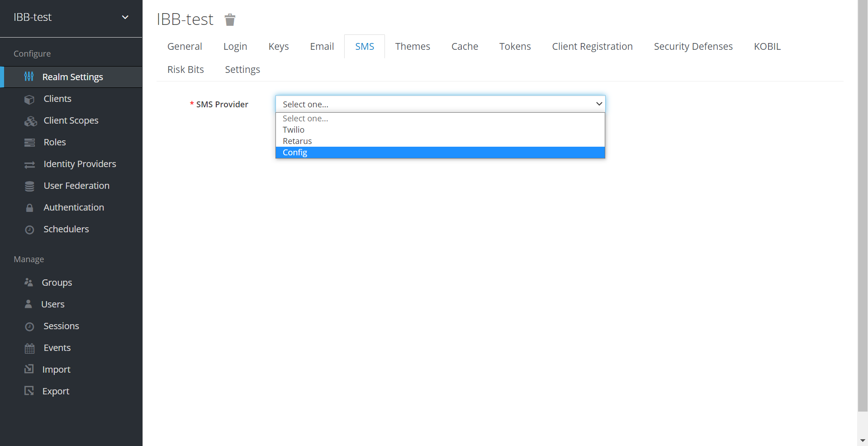
Task: Click the User Federation database icon
Action: 29,186
